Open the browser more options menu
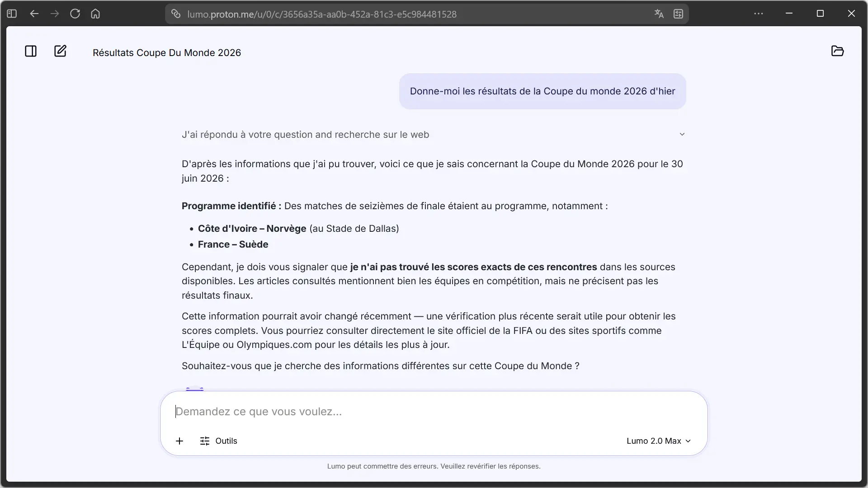Image resolution: width=868 pixels, height=488 pixels. coord(759,14)
